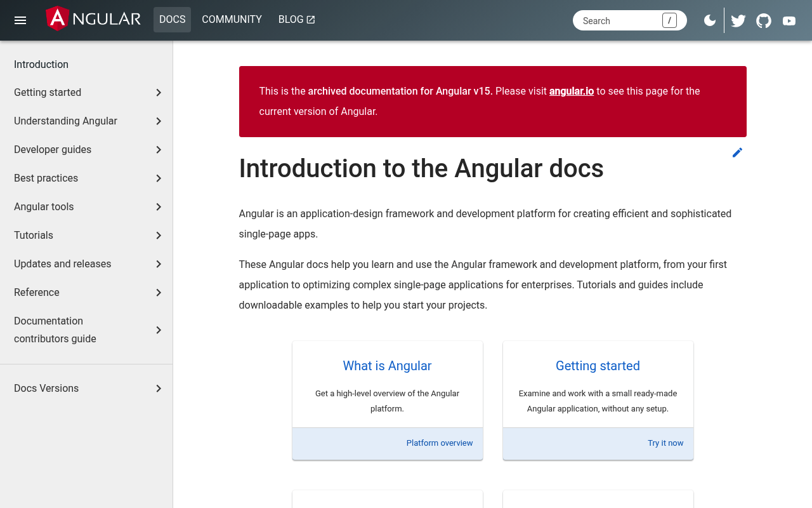This screenshot has height=508, width=812.
Task: Open the DOCS navigation tab
Action: pos(172,20)
